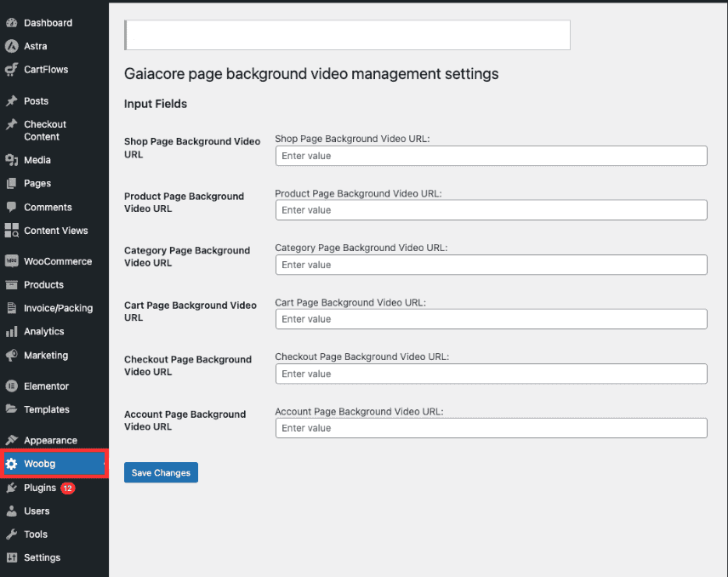Click the Shop Page Background Video URL field

coord(491,156)
